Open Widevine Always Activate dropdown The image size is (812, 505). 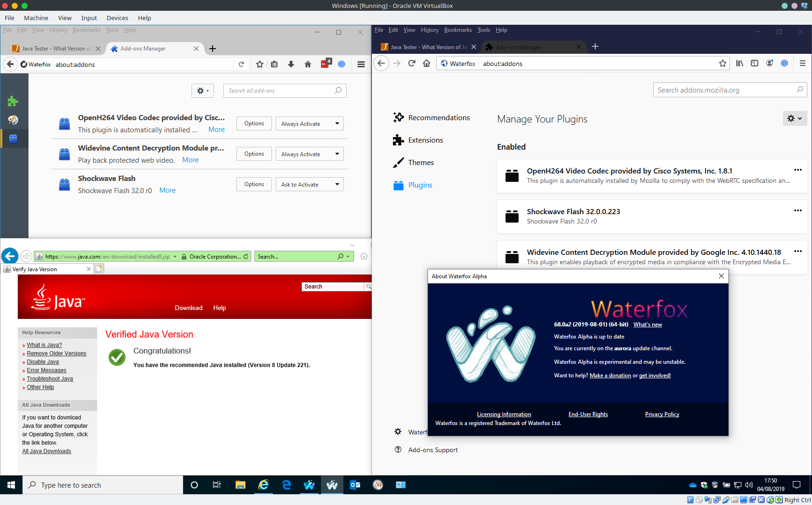coord(310,154)
